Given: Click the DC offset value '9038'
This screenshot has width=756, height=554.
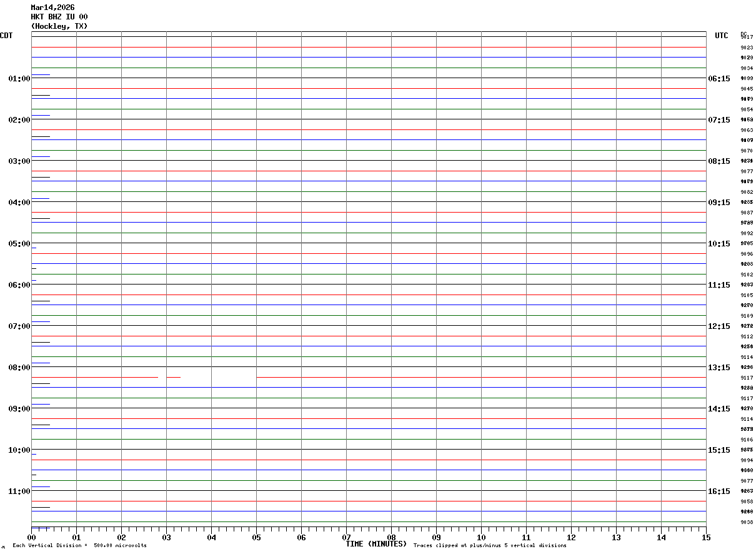Looking at the screenshot, I should tap(746, 522).
